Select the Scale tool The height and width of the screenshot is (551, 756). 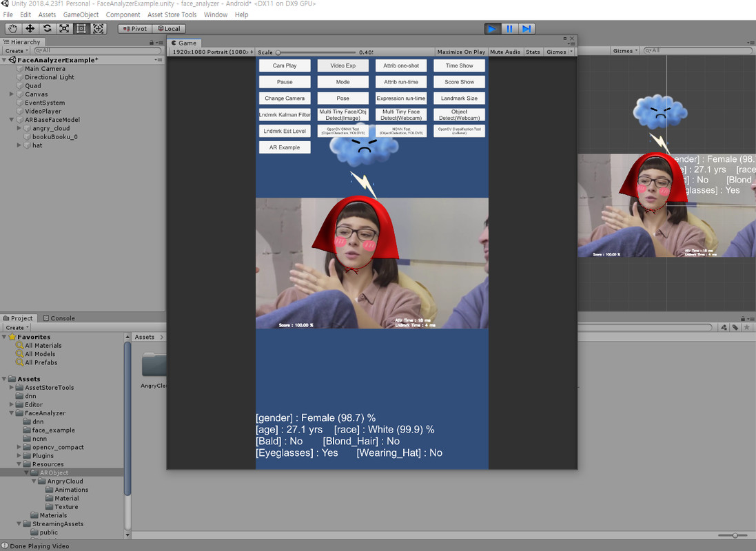[x=63, y=29]
